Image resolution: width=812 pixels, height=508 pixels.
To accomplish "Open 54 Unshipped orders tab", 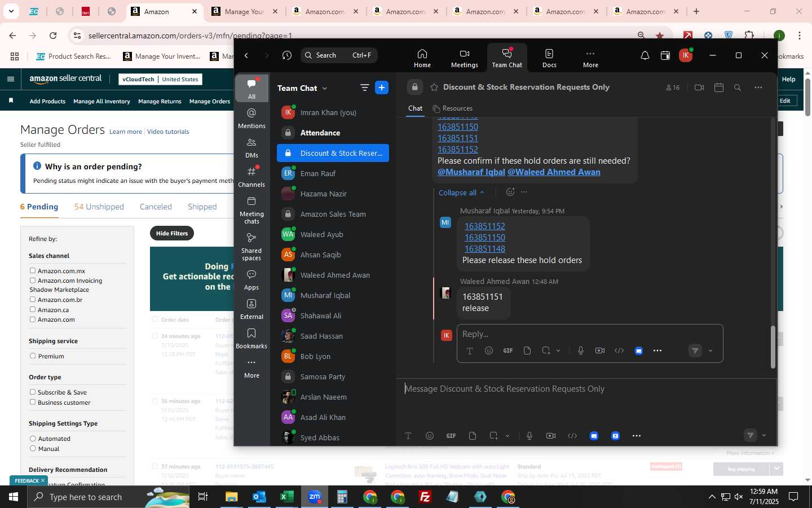I will pos(99,207).
